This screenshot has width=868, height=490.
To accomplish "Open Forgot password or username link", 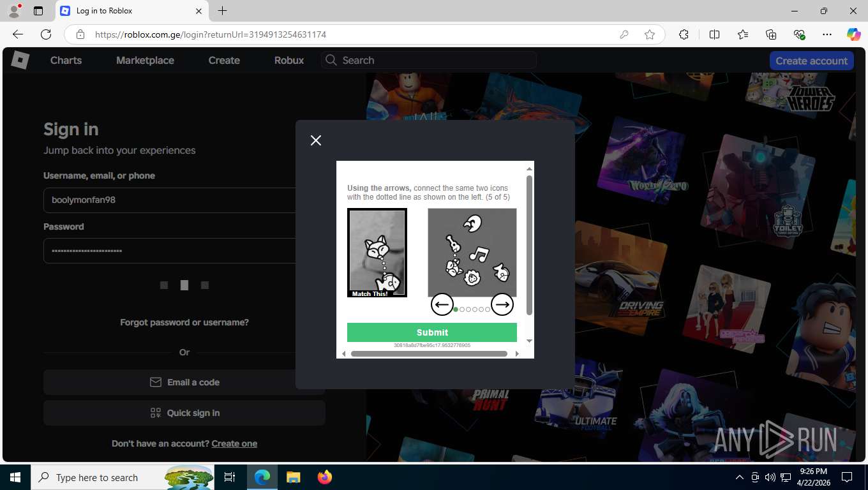I will [x=184, y=322].
